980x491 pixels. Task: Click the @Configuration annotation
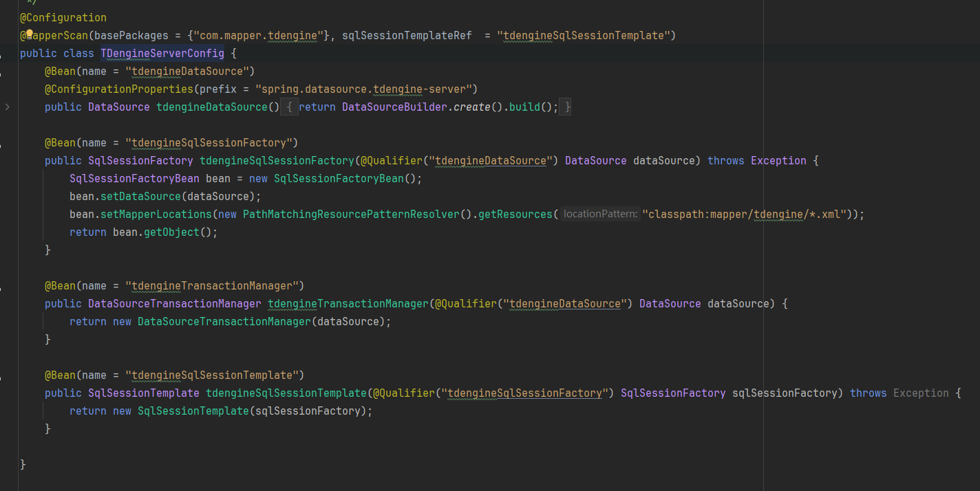[63, 17]
